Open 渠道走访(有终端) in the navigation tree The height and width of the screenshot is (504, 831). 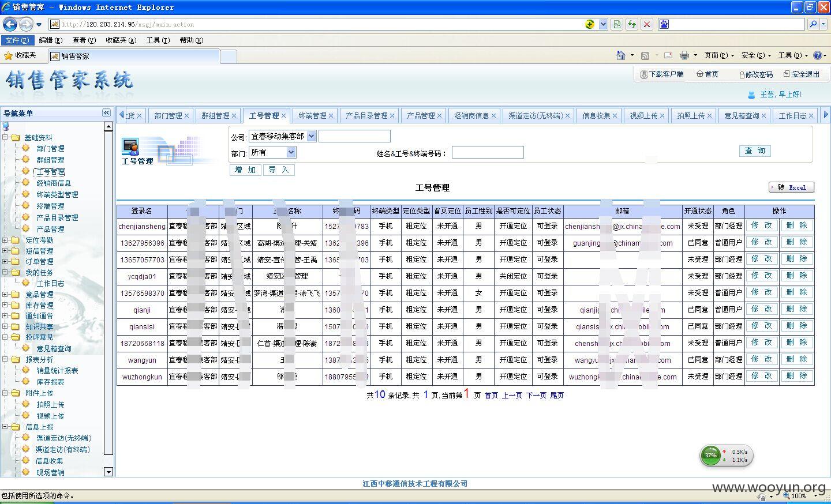click(x=62, y=450)
